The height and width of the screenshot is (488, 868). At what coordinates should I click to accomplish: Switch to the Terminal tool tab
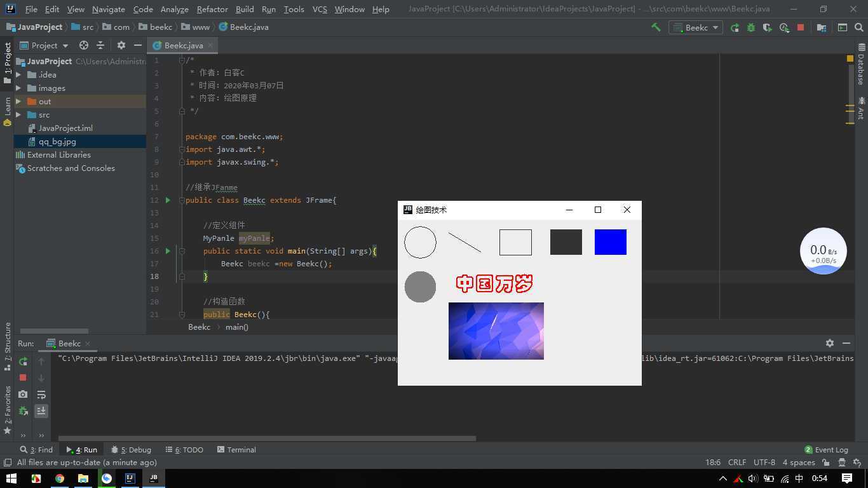click(236, 449)
